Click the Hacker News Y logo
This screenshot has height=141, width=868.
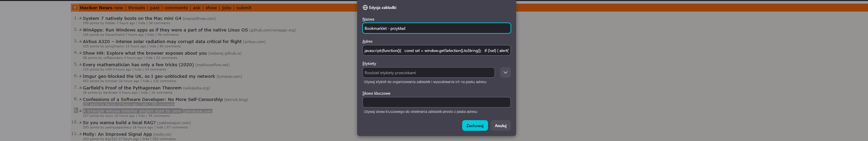(75, 7)
